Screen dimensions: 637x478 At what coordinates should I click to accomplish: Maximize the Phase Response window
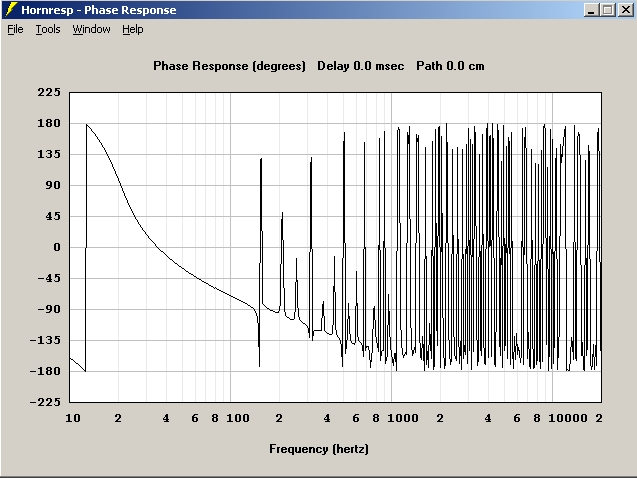[x=608, y=10]
